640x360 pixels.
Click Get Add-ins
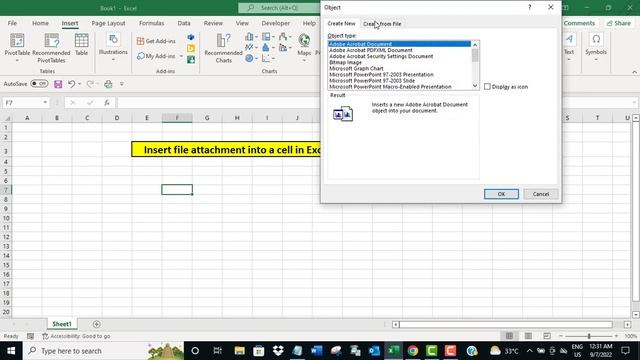pyautogui.click(x=156, y=41)
